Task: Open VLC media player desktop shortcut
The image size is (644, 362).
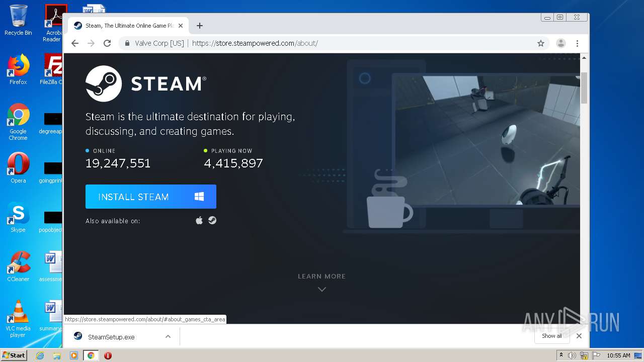Action: pyautogui.click(x=18, y=319)
